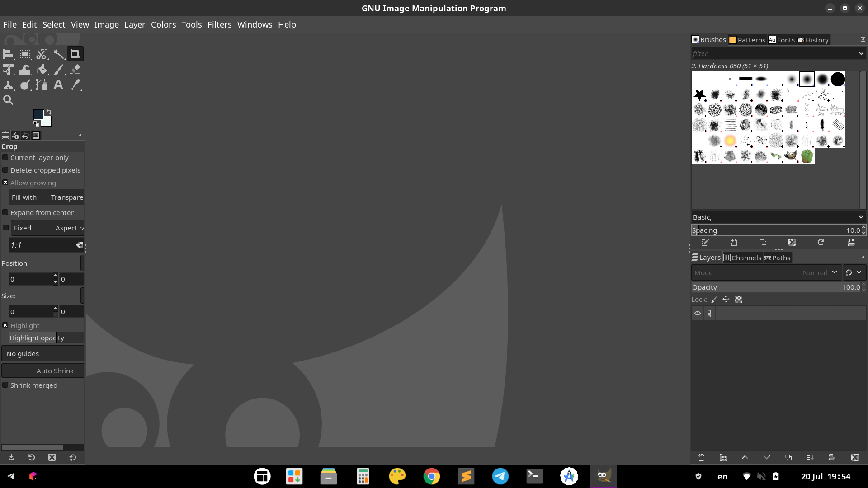
Task: Reset colors to default black and white
Action: pos(36,124)
